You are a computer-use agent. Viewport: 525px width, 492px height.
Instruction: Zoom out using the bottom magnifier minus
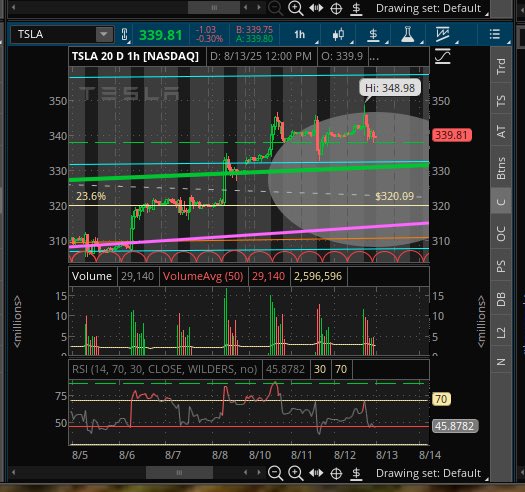(275, 473)
